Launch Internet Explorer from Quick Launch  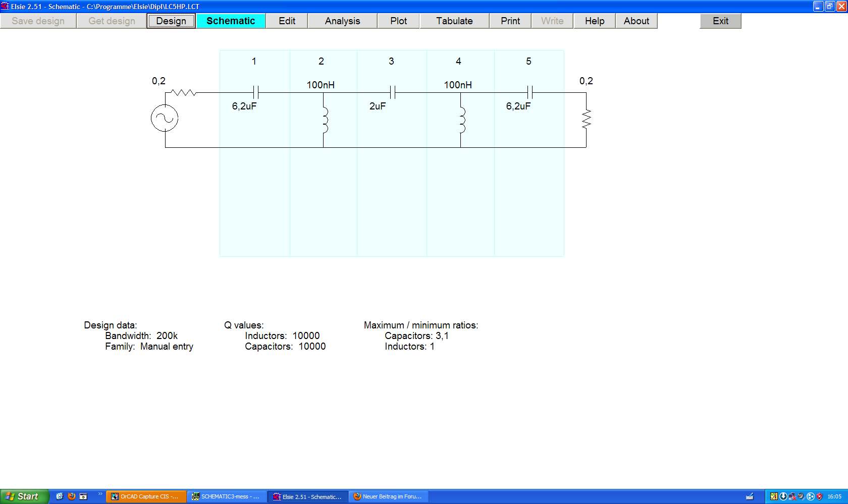tap(60, 496)
